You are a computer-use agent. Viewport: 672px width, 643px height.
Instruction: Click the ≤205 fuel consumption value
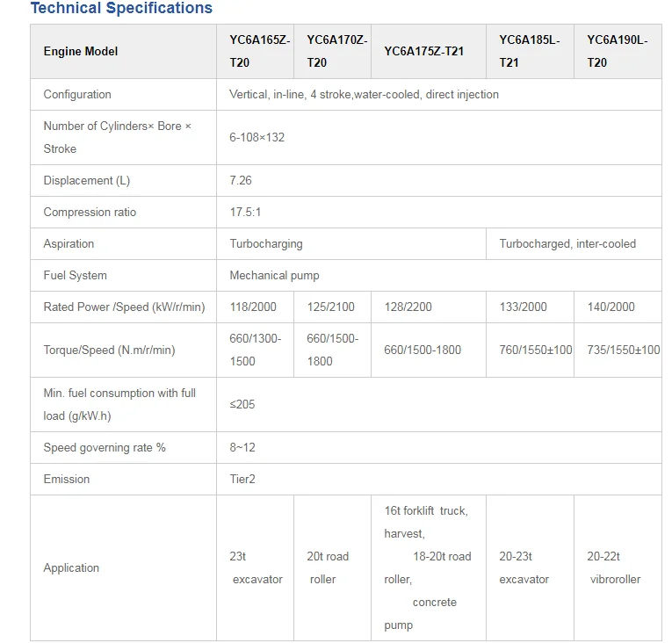coord(242,405)
